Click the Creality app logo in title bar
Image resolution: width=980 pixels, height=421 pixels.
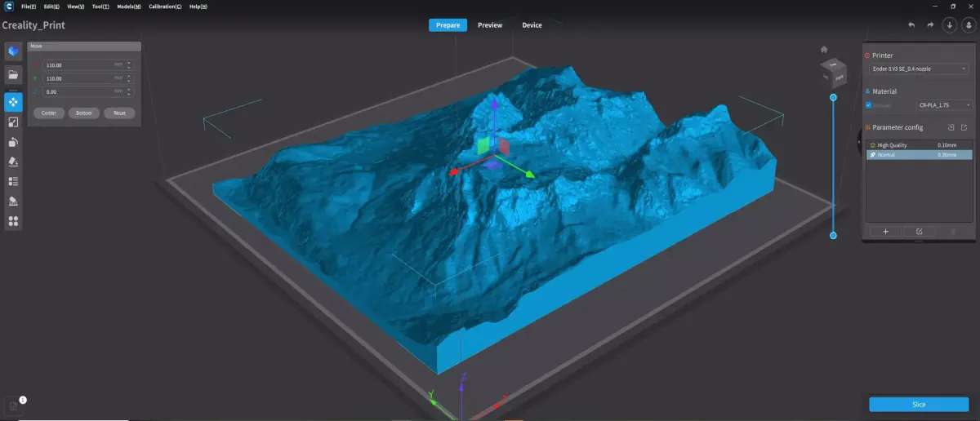8,6
